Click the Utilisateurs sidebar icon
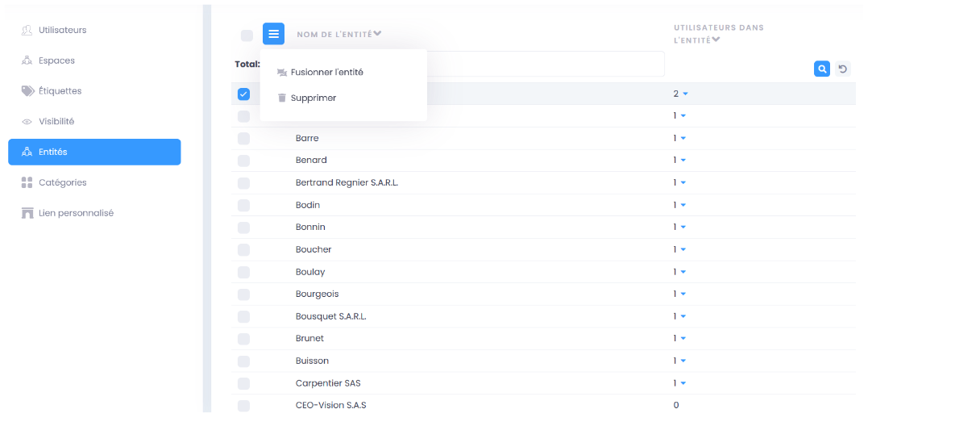 (27, 30)
